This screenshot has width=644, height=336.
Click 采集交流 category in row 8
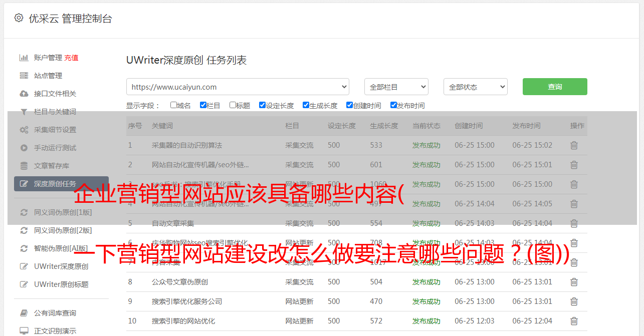(299, 282)
